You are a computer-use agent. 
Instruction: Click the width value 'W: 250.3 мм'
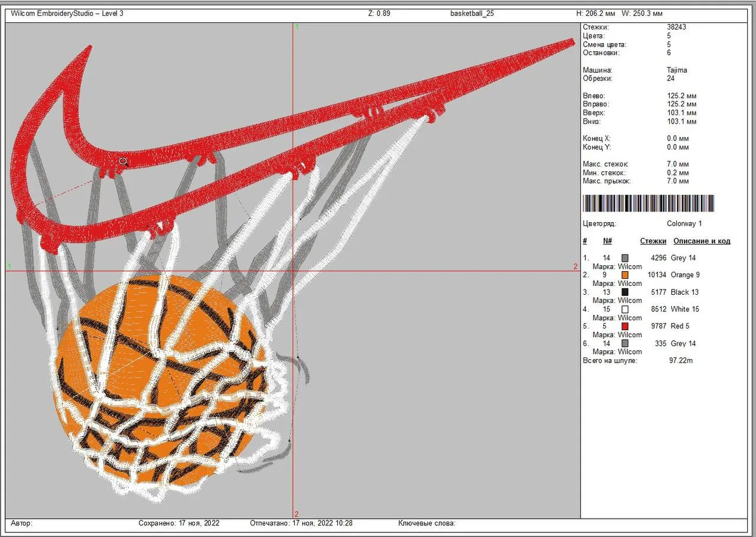tap(643, 13)
